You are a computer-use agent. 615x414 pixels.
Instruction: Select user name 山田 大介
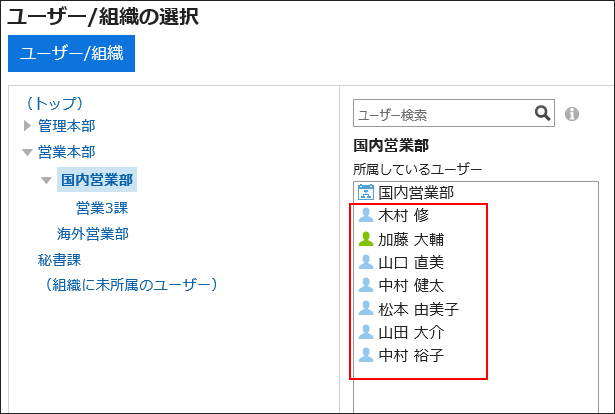tap(411, 332)
